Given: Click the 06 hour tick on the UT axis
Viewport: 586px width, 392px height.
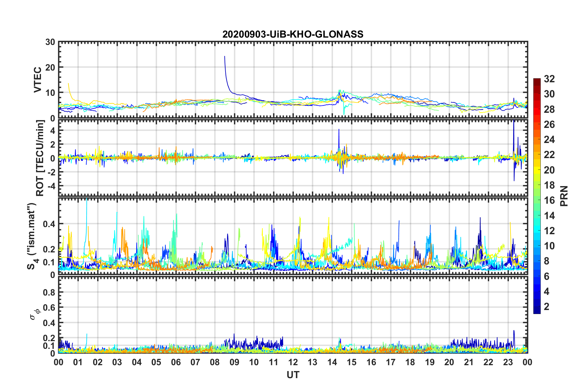Looking at the screenshot, I should coord(176,362).
